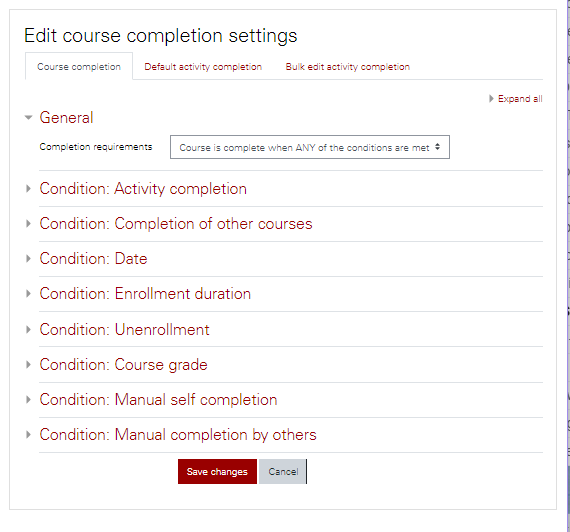Expand Condition: Manual self completion arrow icon
Image resolution: width=570 pixels, height=532 pixels.
coord(28,400)
